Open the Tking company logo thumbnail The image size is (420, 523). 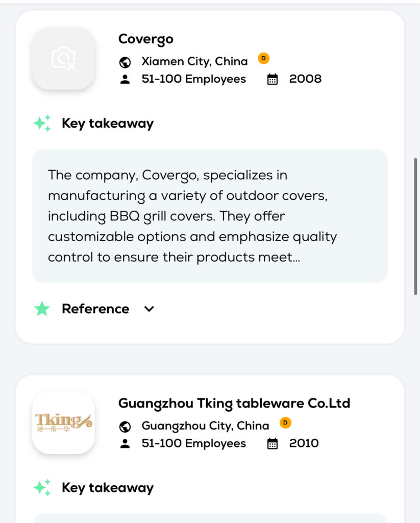tap(63, 422)
